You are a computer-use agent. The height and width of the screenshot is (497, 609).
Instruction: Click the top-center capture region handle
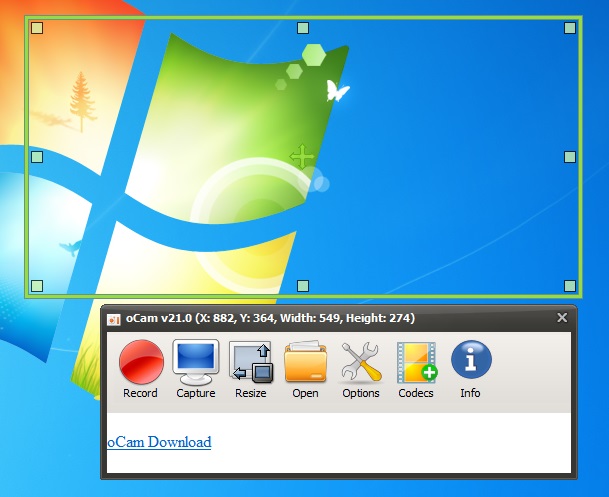pos(303,28)
